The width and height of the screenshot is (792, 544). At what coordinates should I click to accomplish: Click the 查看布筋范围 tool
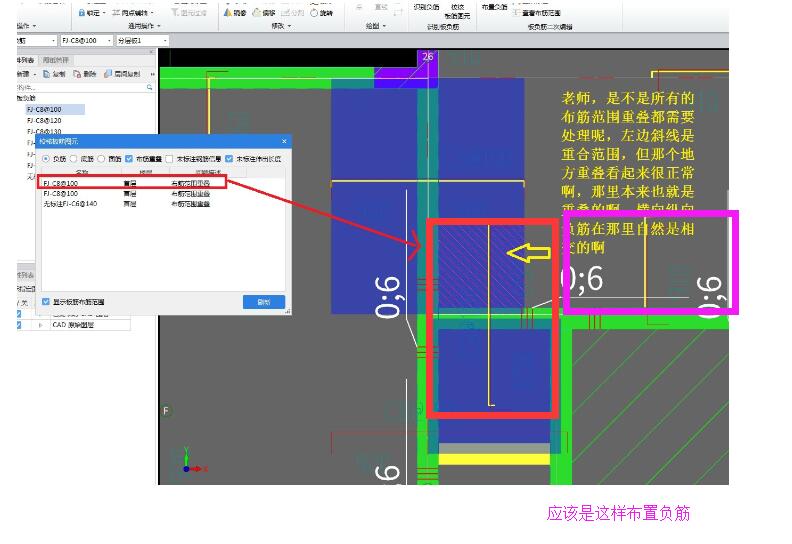pyautogui.click(x=536, y=13)
